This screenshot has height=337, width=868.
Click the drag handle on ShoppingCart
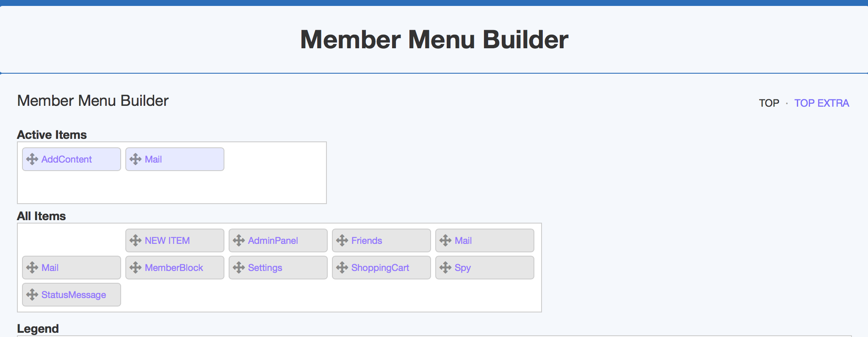point(342,268)
